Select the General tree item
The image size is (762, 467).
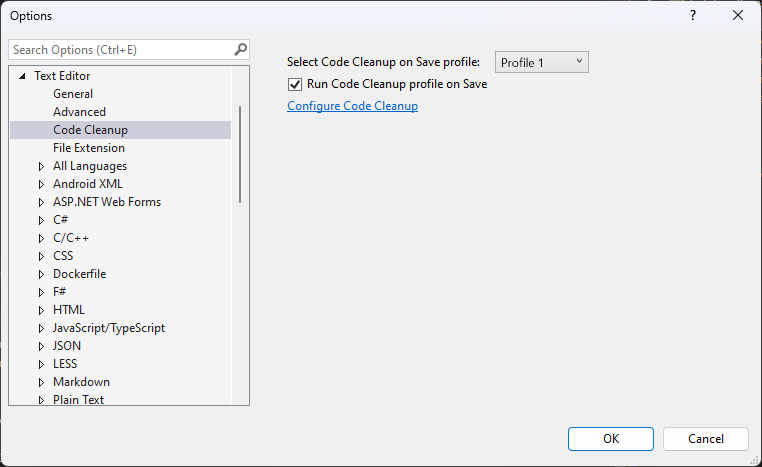pyautogui.click(x=73, y=94)
